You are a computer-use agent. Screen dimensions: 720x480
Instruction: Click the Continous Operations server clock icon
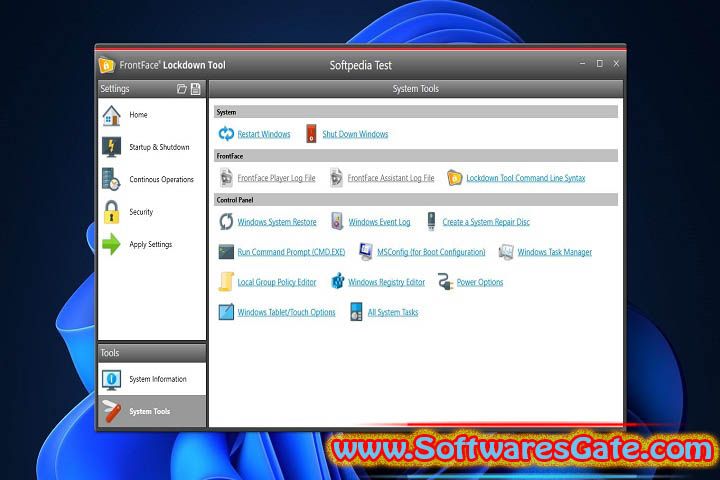click(111, 179)
